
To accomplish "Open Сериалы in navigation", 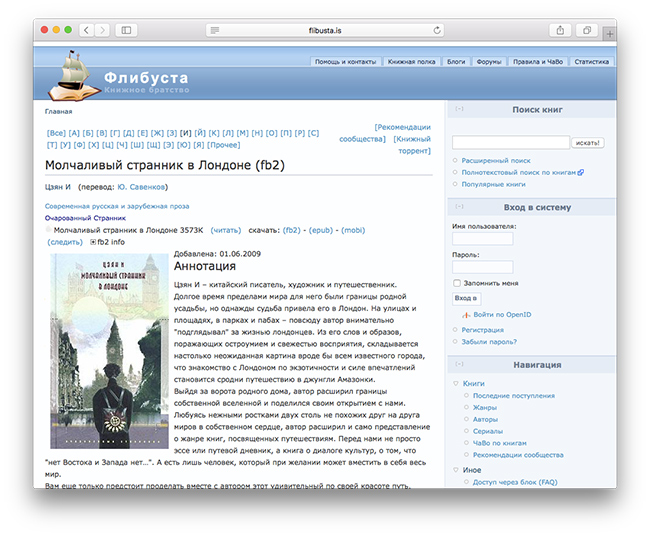I will (x=488, y=431).
